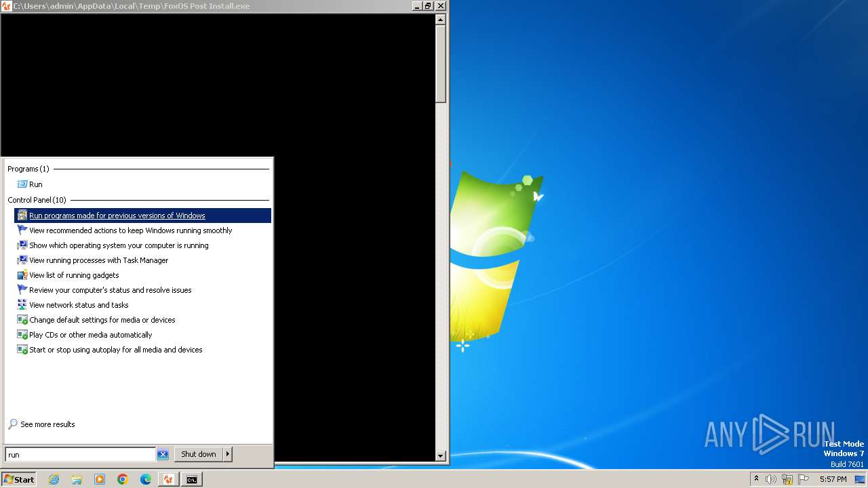This screenshot has width=868, height=488.
Task: Focus the Start menu search box
Action: [x=80, y=455]
